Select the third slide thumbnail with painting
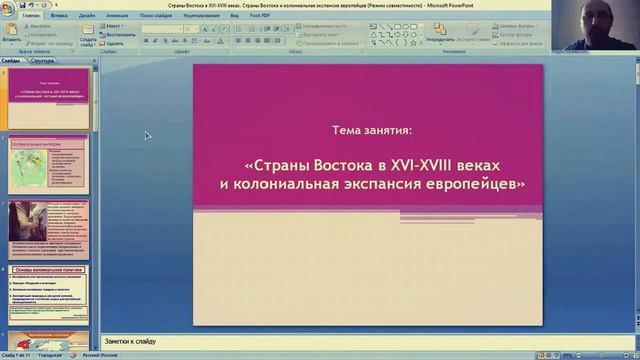The height and width of the screenshot is (360, 640). [49, 230]
